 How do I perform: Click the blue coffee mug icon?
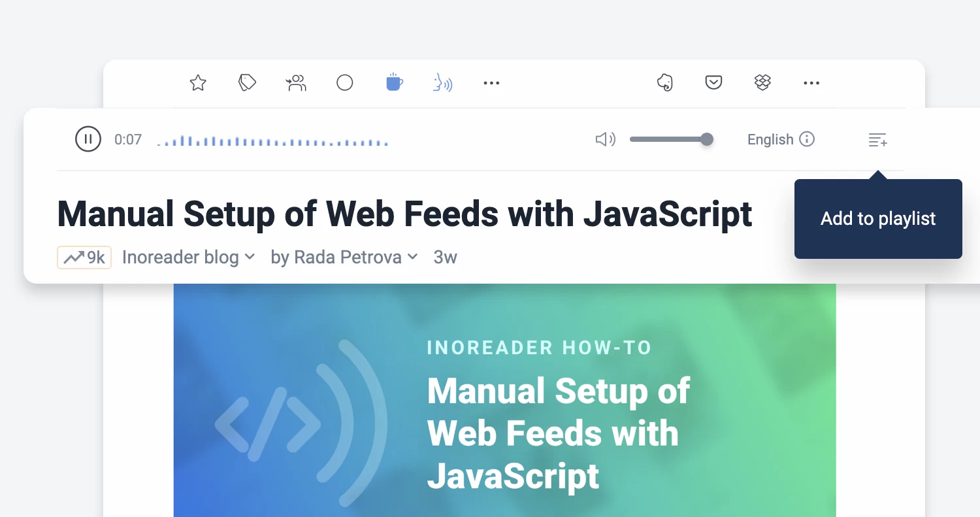pyautogui.click(x=394, y=82)
